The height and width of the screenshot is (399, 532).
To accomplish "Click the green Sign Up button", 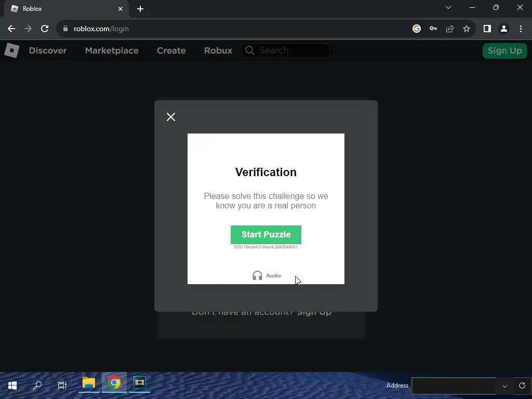I will coord(505,51).
